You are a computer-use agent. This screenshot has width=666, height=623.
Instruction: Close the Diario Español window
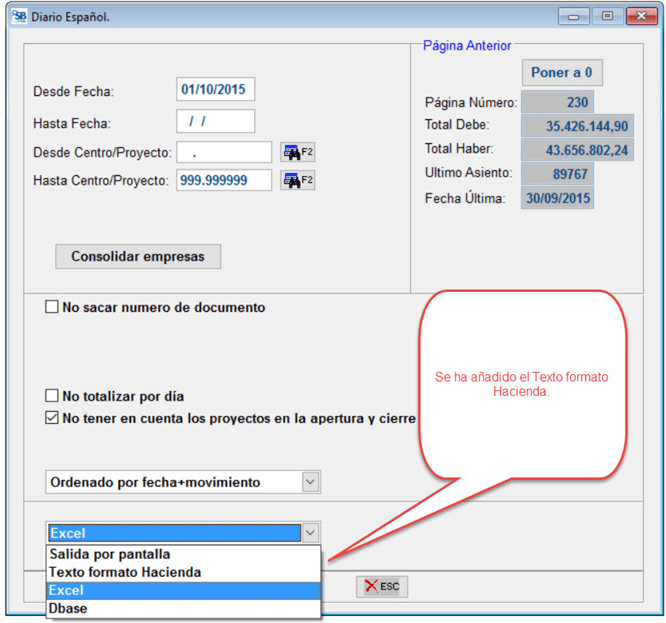[639, 16]
